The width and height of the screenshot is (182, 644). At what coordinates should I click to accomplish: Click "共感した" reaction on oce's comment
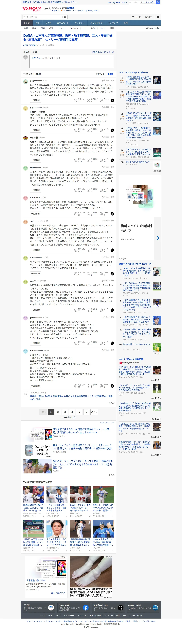tap(80, 100)
